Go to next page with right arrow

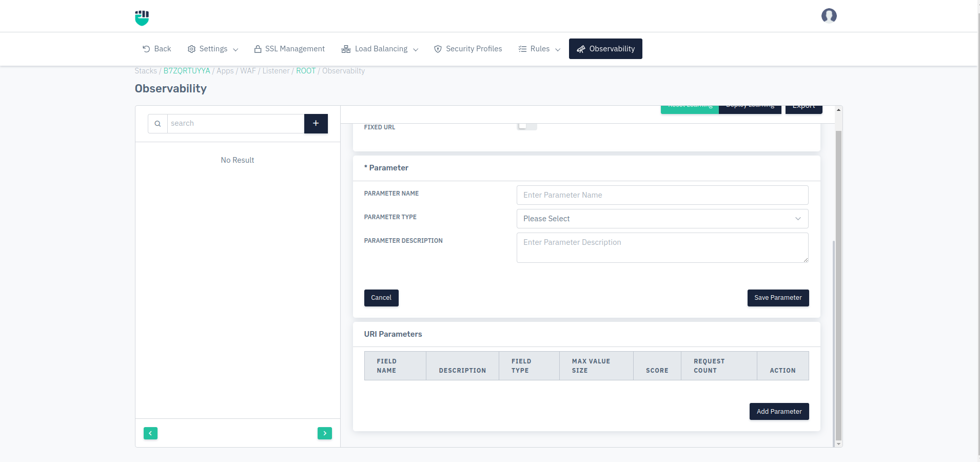(x=325, y=433)
